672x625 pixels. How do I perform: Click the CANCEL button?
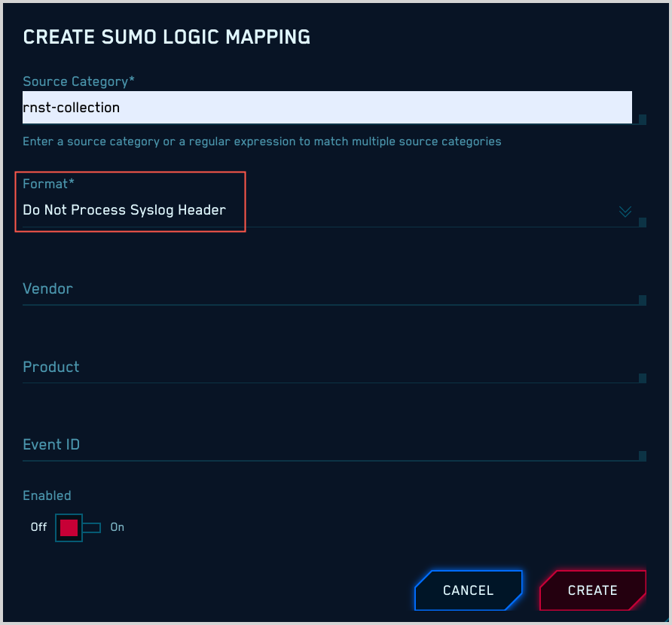pos(468,590)
